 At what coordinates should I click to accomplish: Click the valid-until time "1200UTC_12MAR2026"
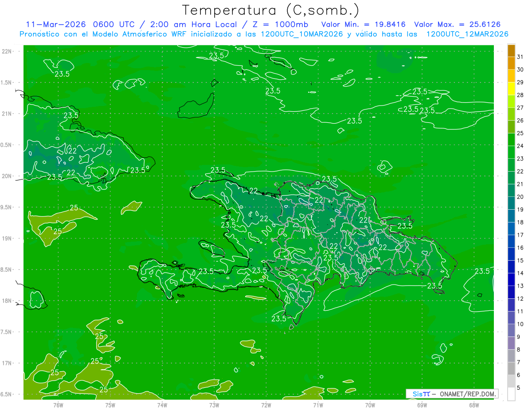[467, 34]
